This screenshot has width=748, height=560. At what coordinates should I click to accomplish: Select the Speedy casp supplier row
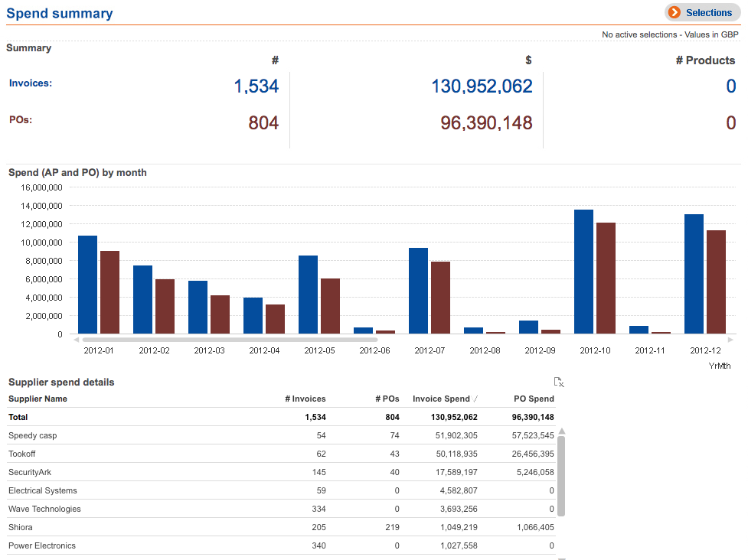tap(33, 435)
